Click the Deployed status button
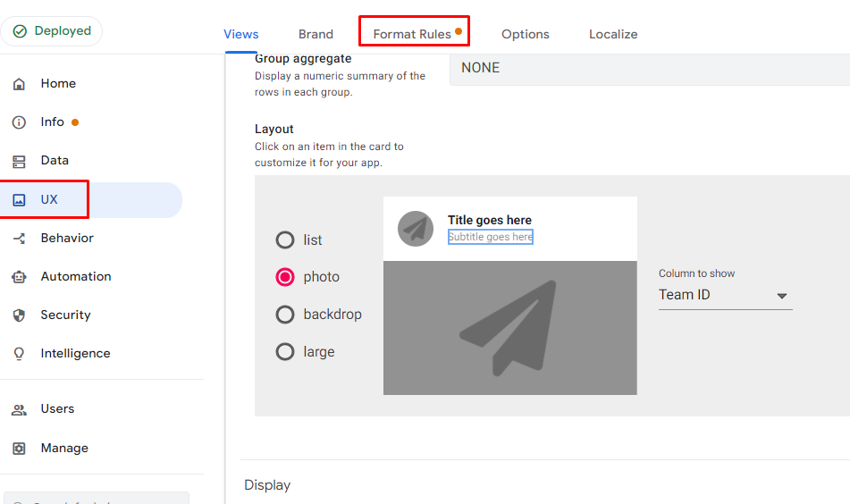Screen dimensions: 850x504 pos(52,31)
